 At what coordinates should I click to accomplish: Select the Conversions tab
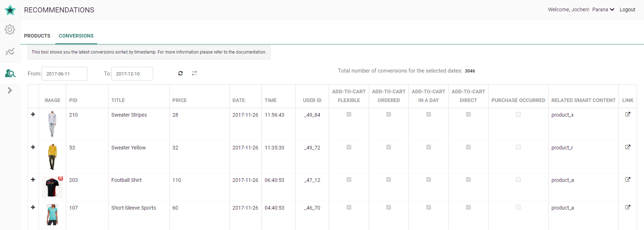76,36
